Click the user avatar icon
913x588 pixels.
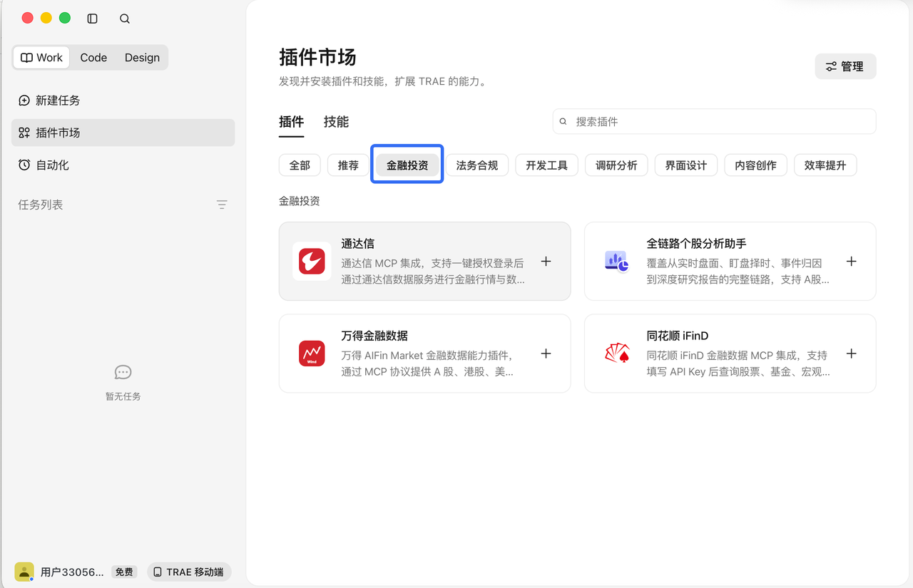tap(24, 572)
